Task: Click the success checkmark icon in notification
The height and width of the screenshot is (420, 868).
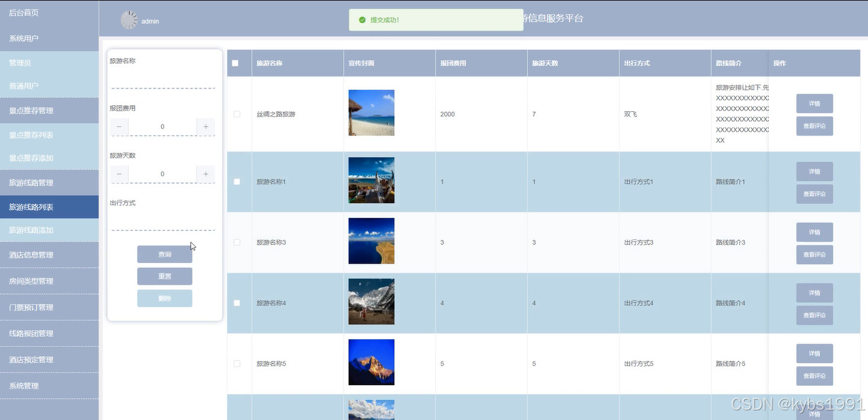Action: click(x=362, y=20)
